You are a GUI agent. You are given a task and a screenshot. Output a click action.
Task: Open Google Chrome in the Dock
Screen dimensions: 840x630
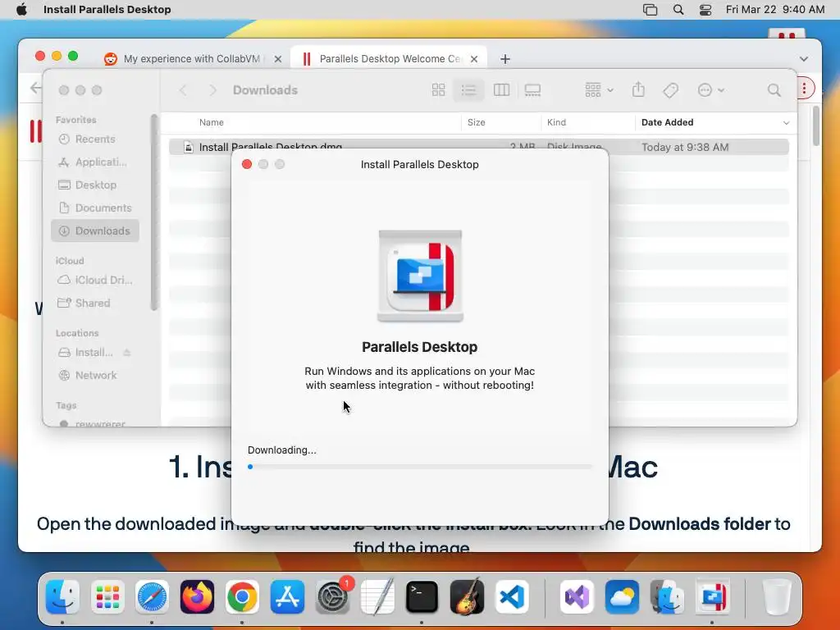(x=242, y=597)
